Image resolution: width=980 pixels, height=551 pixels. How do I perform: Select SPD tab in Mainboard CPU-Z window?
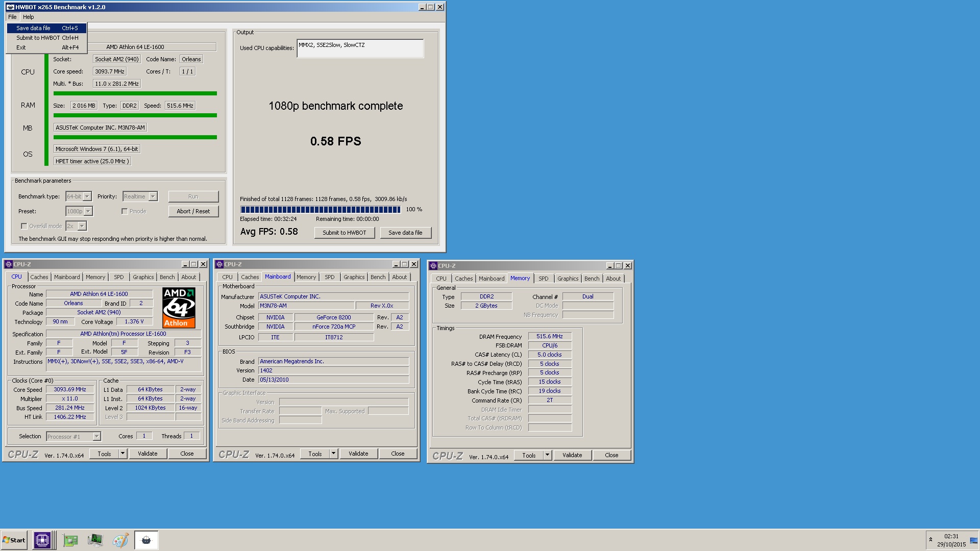(330, 277)
